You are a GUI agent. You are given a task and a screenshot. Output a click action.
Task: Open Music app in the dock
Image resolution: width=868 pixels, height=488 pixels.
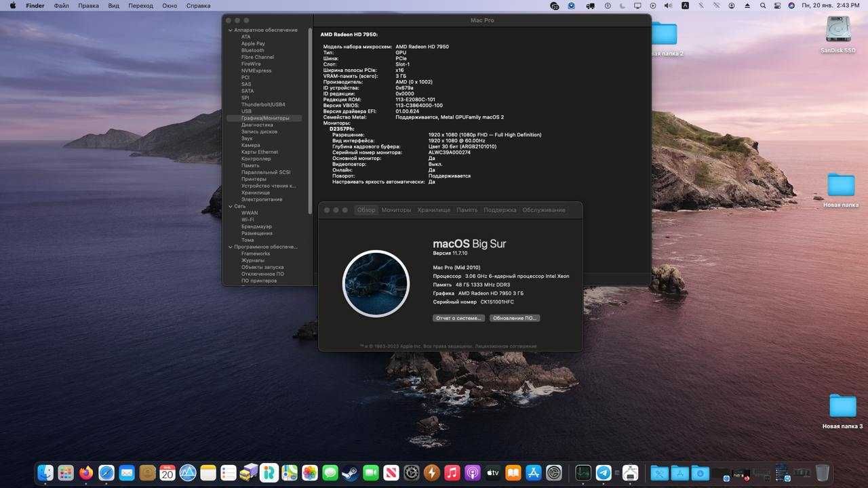tap(452, 472)
